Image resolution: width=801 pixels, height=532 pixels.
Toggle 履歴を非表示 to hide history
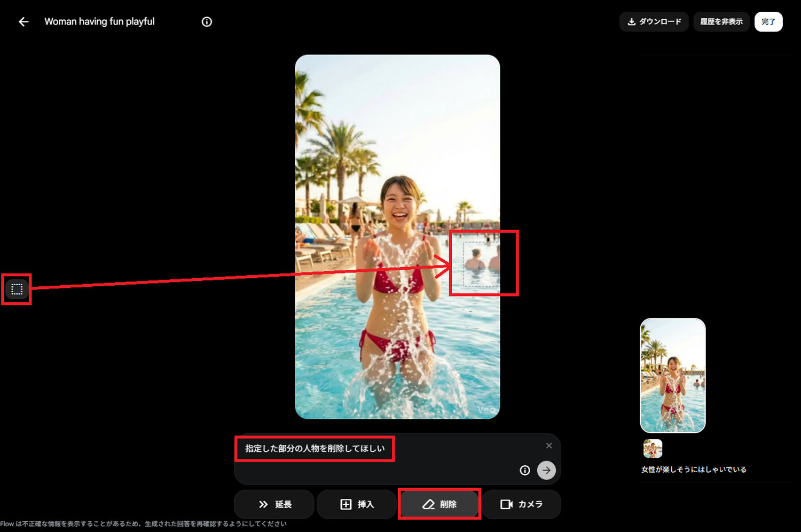(721, 21)
